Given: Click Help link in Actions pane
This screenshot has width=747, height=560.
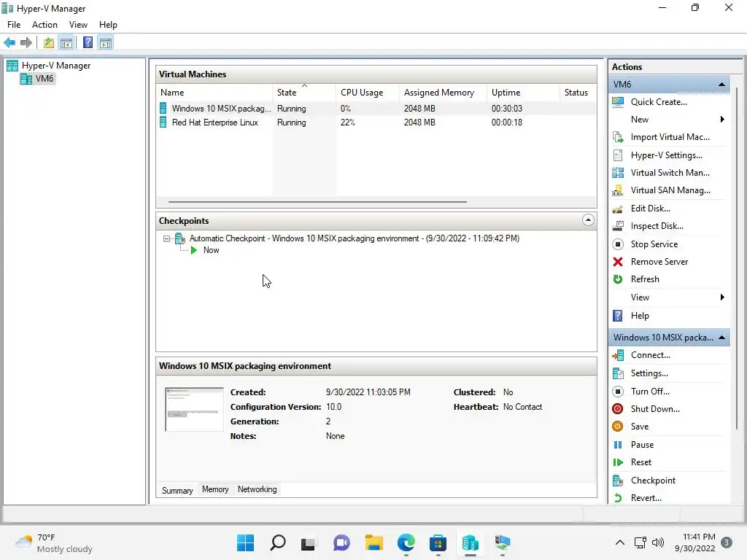Looking at the screenshot, I should [x=640, y=316].
